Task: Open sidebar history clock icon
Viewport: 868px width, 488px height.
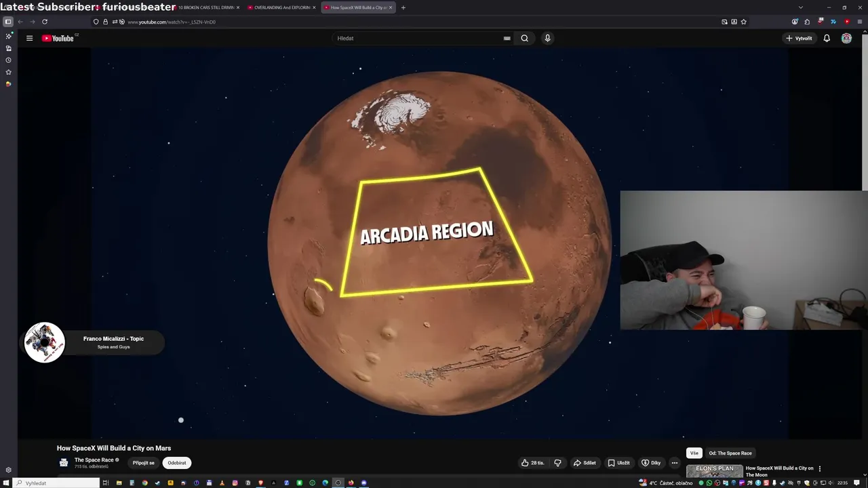Action: pos(8,60)
